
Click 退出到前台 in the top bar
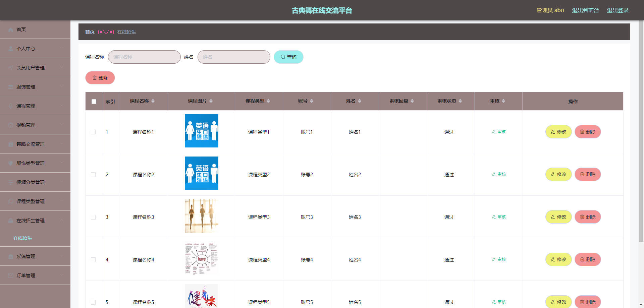pyautogui.click(x=585, y=10)
